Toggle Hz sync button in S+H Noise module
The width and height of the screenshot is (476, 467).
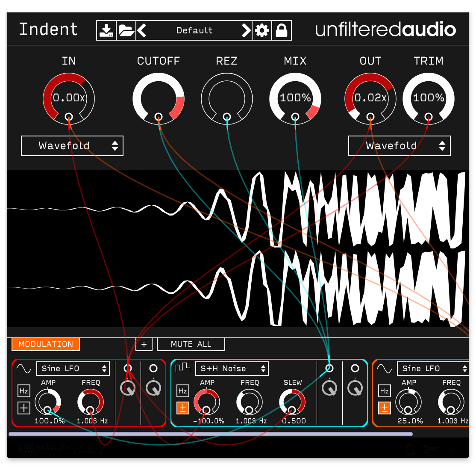click(183, 391)
